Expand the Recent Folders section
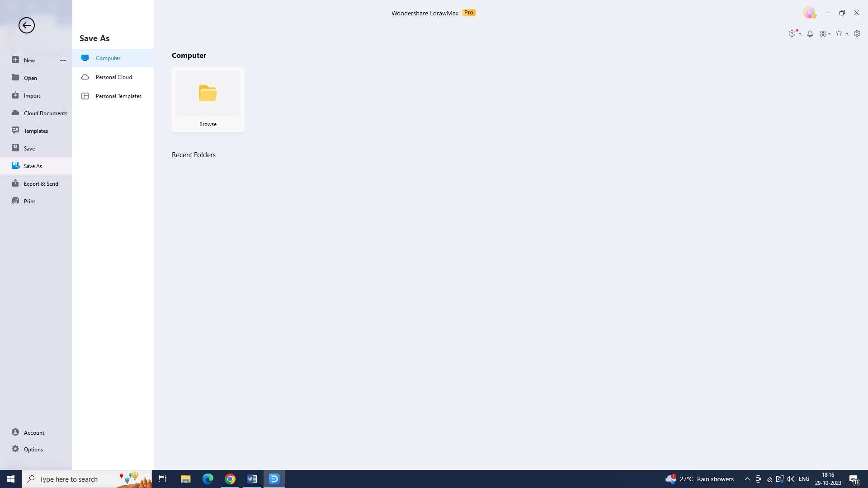The height and width of the screenshot is (488, 868). pyautogui.click(x=193, y=155)
